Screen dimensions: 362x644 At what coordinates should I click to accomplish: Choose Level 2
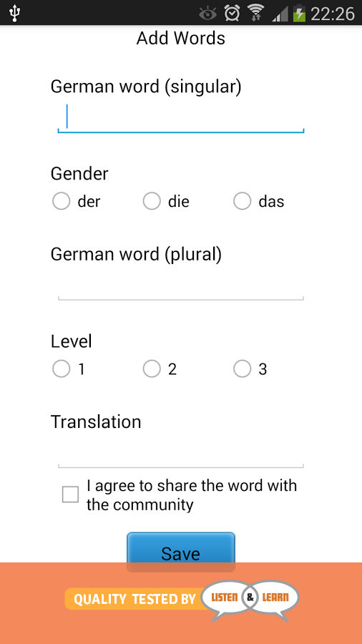coord(160,369)
